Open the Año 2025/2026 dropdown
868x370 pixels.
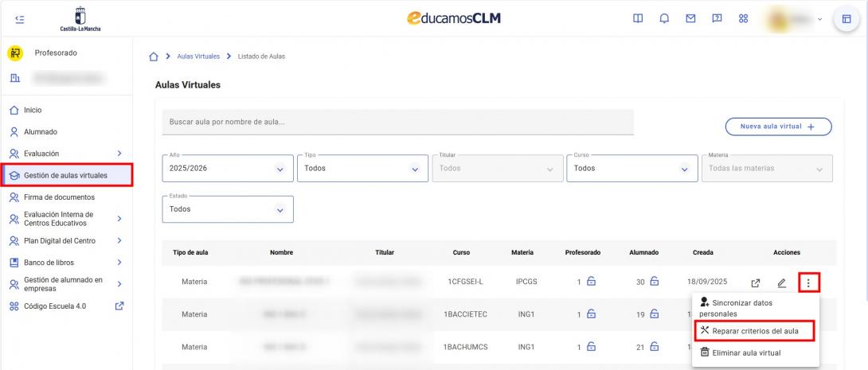tap(227, 169)
